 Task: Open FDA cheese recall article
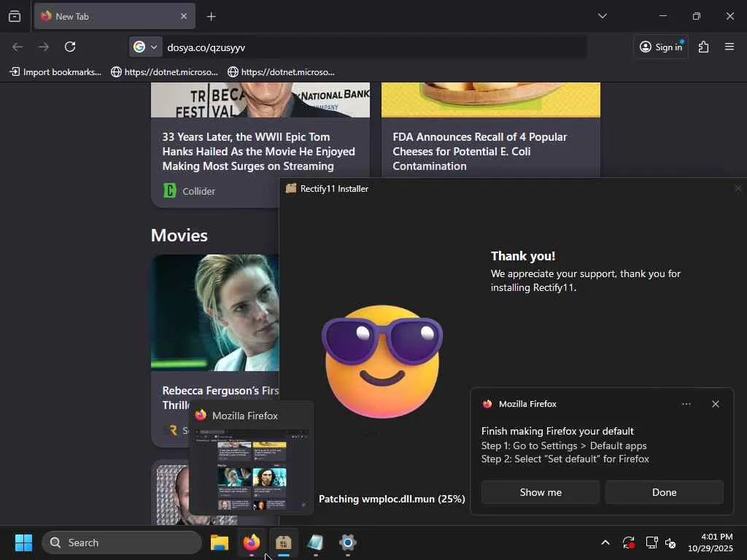coord(480,152)
